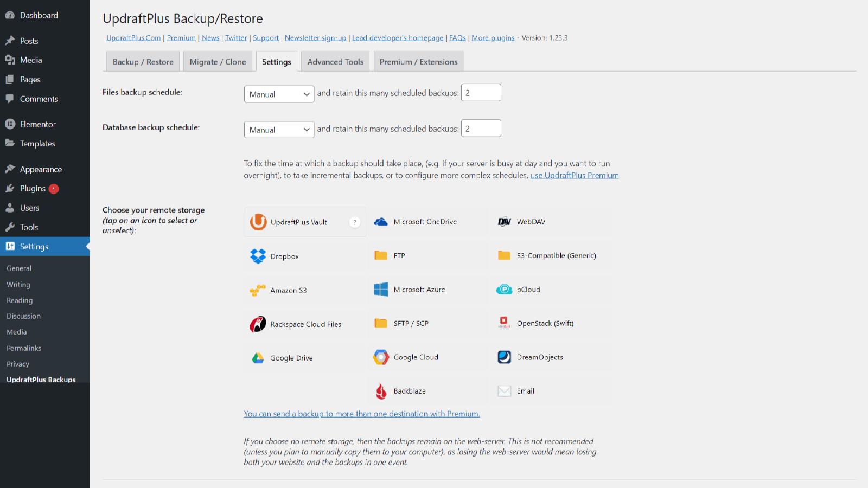
Task: Open the Comments bubble icon
Action: (10, 99)
